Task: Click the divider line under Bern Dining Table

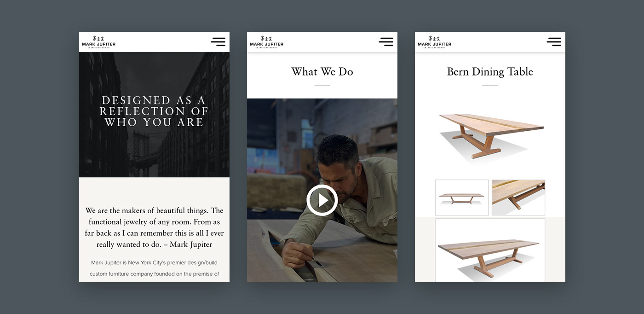Action: pos(490,86)
